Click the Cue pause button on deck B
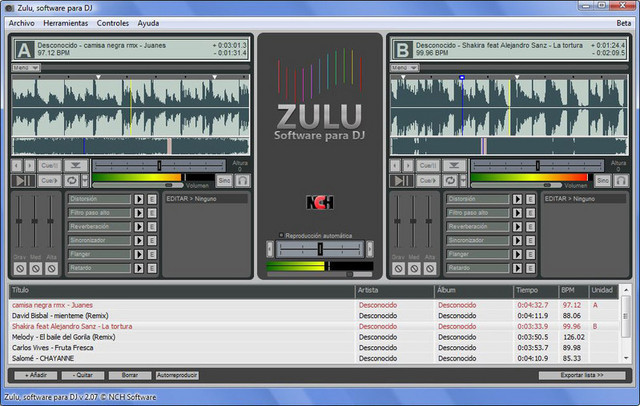This screenshot has width=640, height=406. (428, 166)
